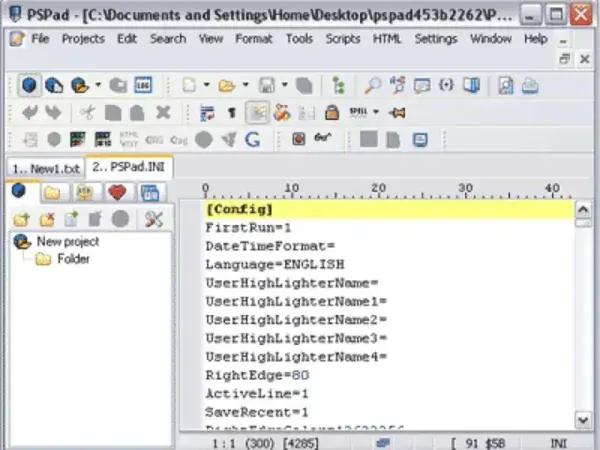Image resolution: width=600 pixels, height=450 pixels.
Task: Select Folder in the project tree
Action: pos(72,259)
